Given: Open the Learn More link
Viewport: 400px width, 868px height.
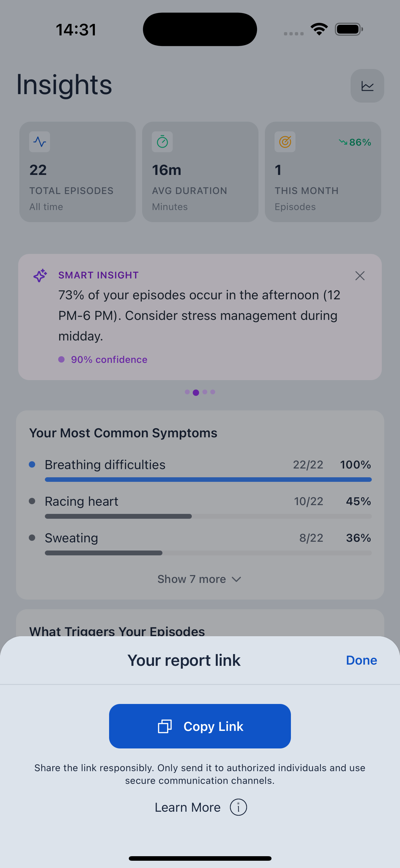Looking at the screenshot, I should (188, 807).
